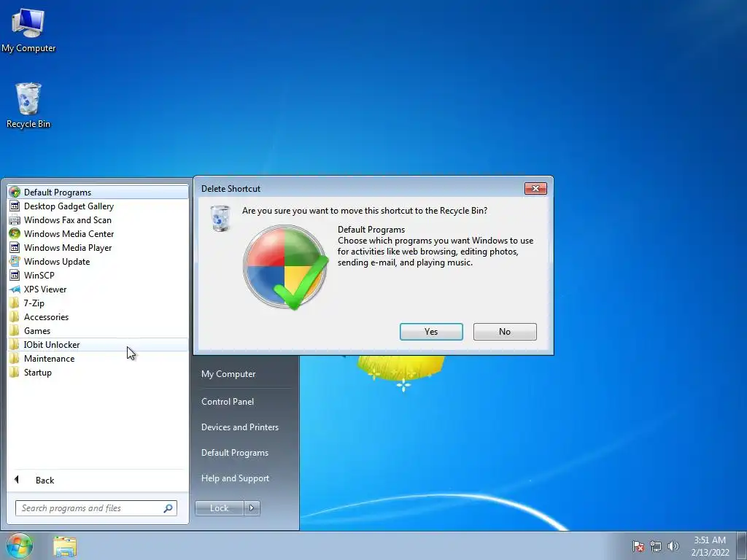Open Devices and Printers from the Start menu

click(x=239, y=427)
